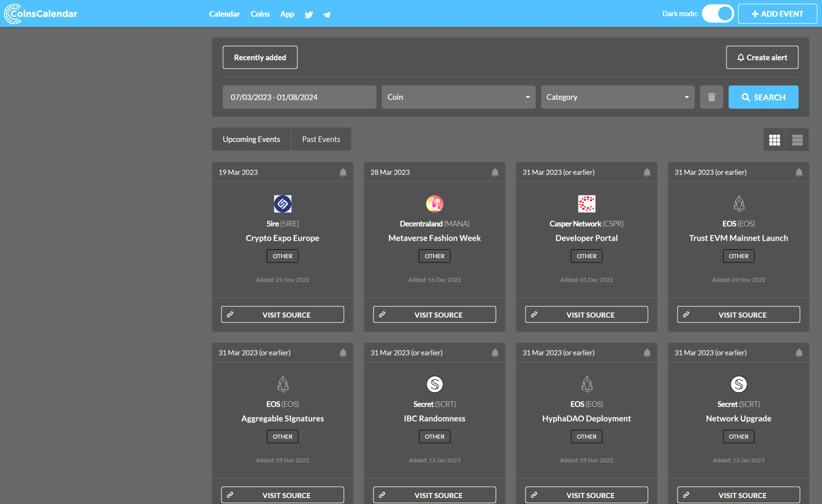
Task: Select the Upcoming Events tab
Action: point(251,139)
